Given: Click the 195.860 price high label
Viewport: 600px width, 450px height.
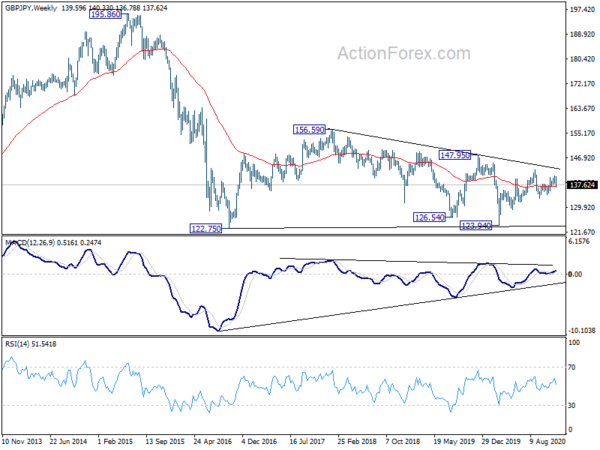Looking at the screenshot, I should click(105, 15).
